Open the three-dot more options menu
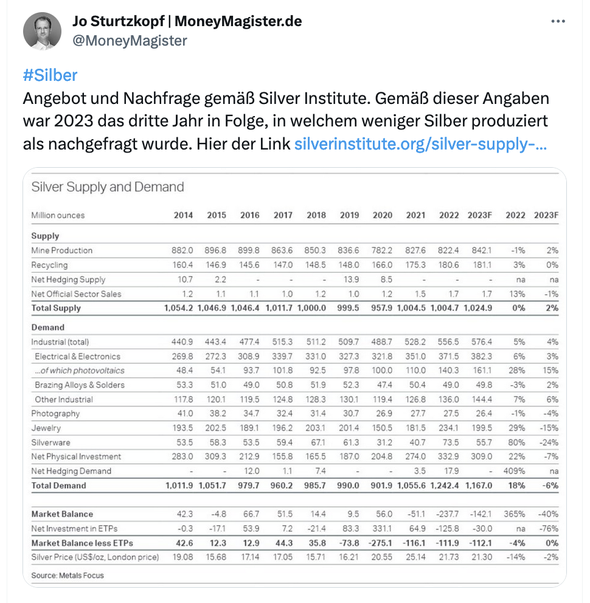 (x=558, y=22)
